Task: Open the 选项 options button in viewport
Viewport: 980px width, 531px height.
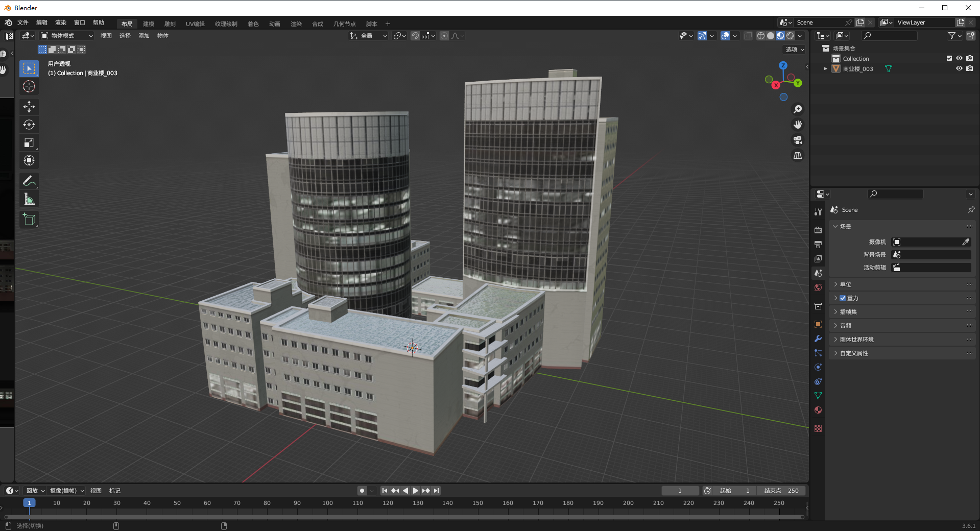Action: 795,50
